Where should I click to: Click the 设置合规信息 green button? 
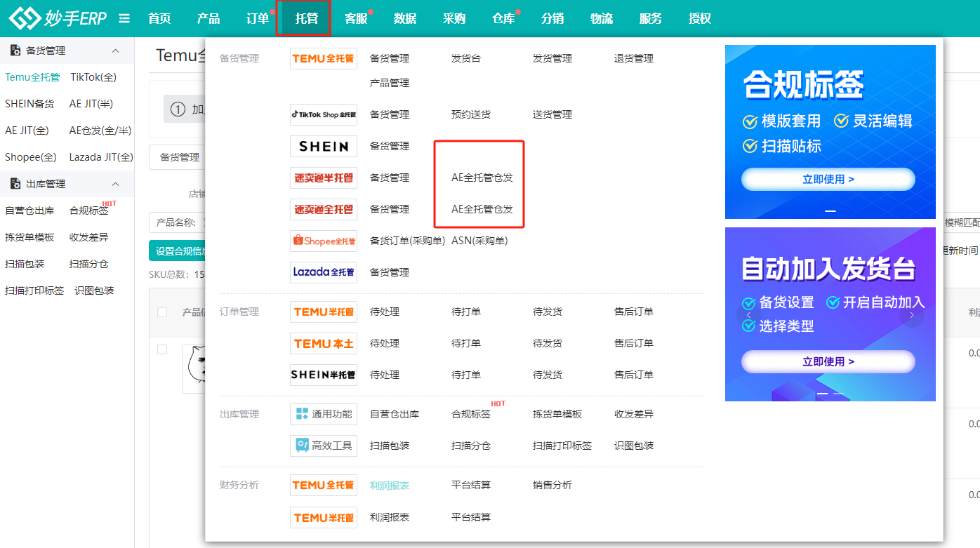point(177,251)
